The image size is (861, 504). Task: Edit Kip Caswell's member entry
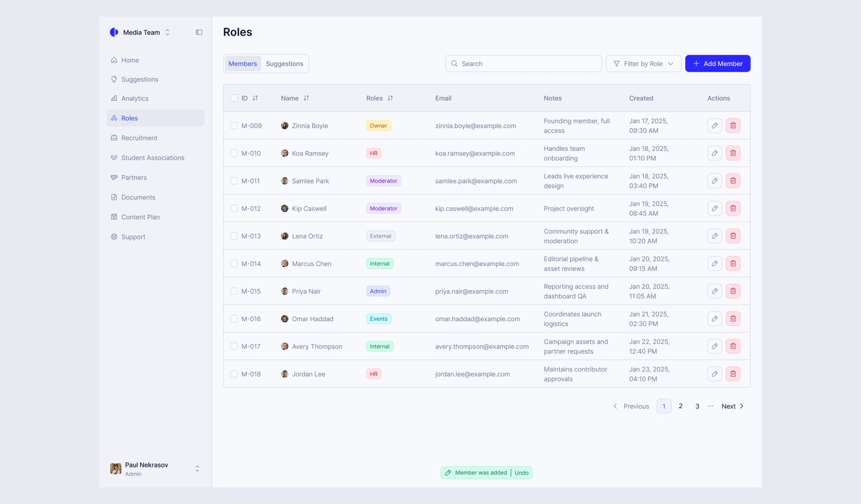[x=714, y=209]
